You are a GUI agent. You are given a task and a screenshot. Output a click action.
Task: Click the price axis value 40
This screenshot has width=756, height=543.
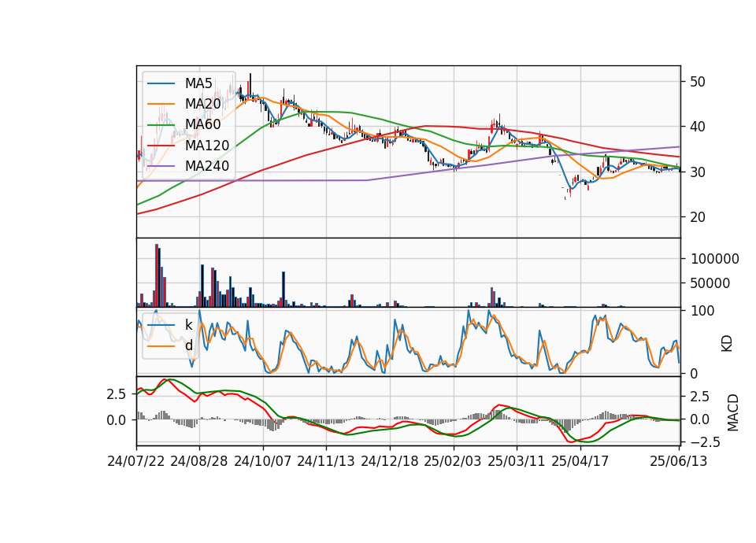tap(698, 127)
